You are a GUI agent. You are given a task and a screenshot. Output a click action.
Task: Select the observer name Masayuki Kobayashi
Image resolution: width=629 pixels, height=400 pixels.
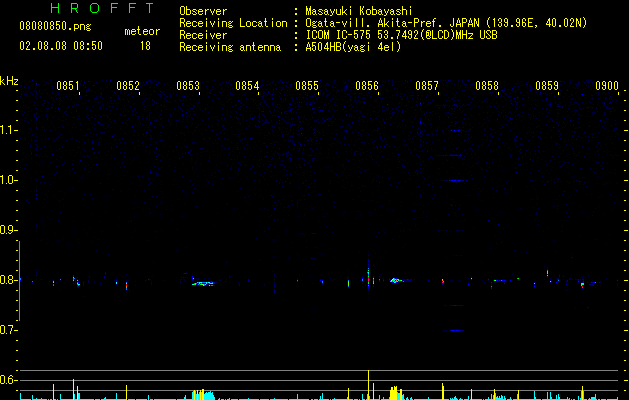(x=359, y=11)
